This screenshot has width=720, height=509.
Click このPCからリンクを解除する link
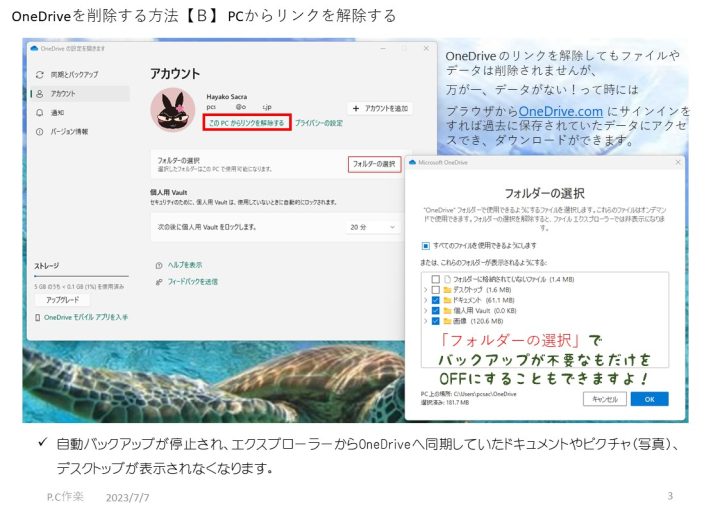click(x=247, y=123)
